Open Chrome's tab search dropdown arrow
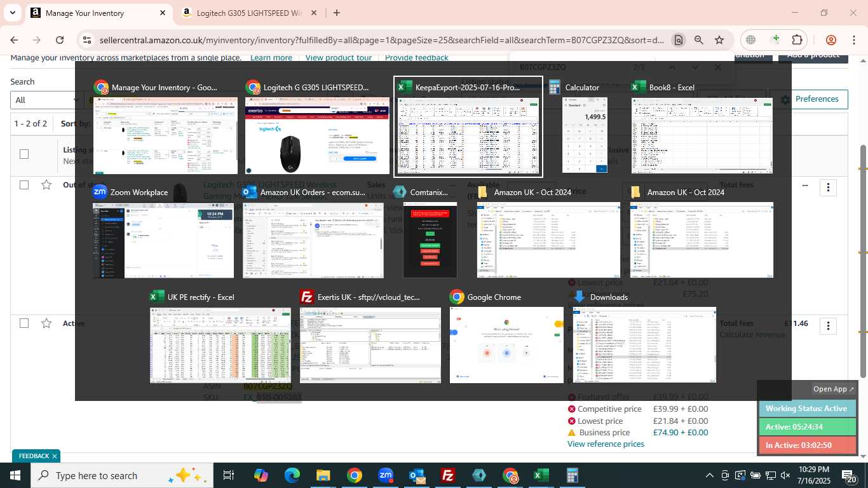This screenshot has width=868, height=488. click(12, 13)
